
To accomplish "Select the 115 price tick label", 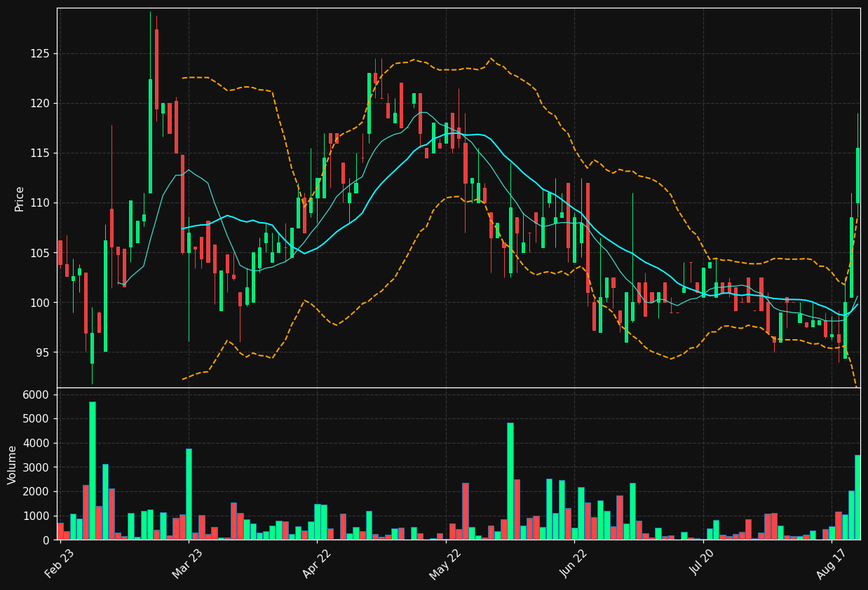I will pos(39,153).
